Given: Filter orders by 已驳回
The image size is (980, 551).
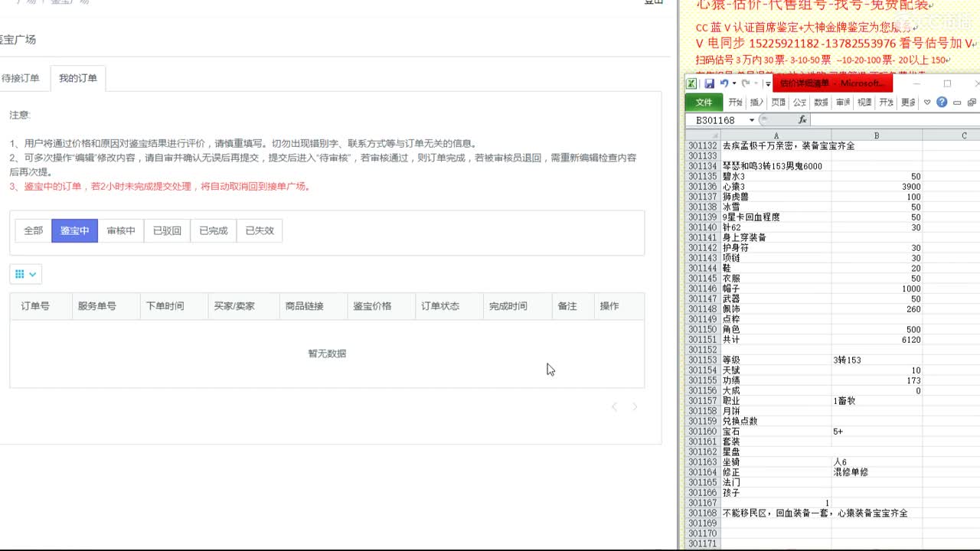Looking at the screenshot, I should 167,230.
